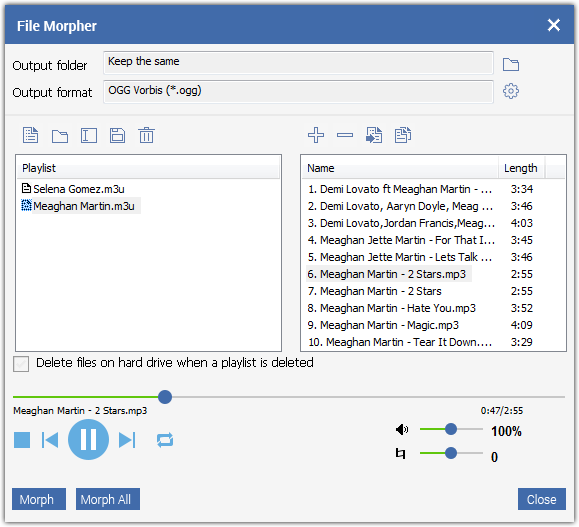Viewport: 579px width, 527px height.
Task: Toggle repeat playback
Action: click(165, 440)
